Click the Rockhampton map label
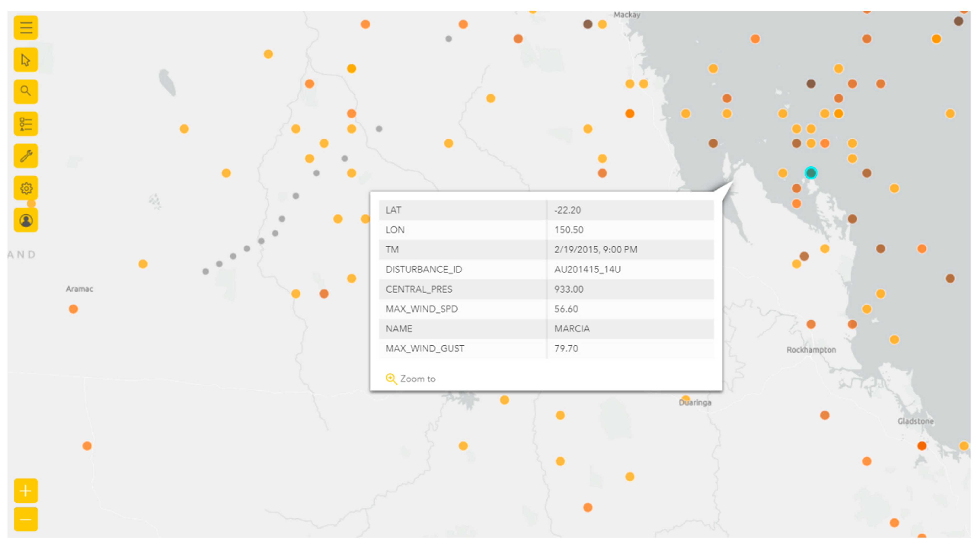 coord(811,349)
